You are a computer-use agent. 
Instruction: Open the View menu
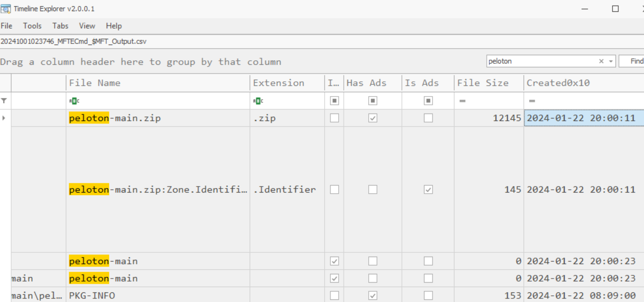(x=87, y=26)
